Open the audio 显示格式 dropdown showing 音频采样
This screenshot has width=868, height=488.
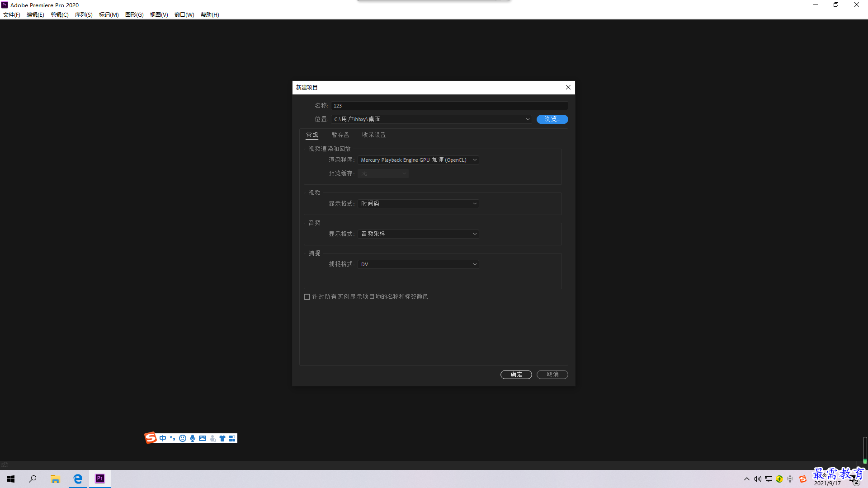click(418, 234)
